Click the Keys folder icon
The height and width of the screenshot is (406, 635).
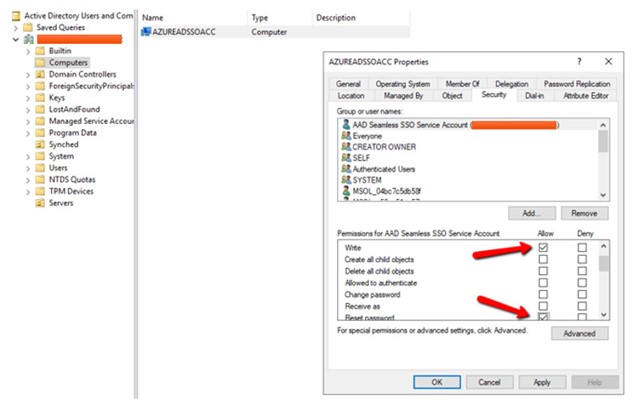40,98
